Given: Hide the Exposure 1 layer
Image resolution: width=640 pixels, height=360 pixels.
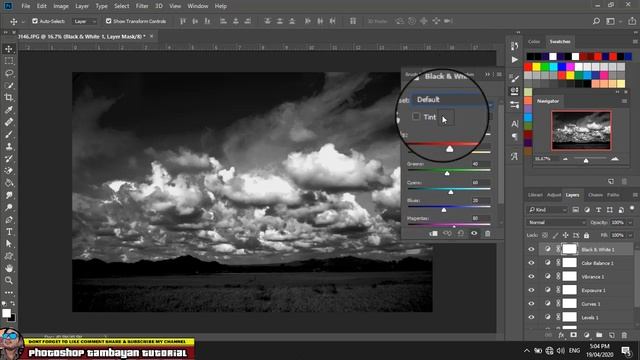Looking at the screenshot, I should tap(531, 290).
